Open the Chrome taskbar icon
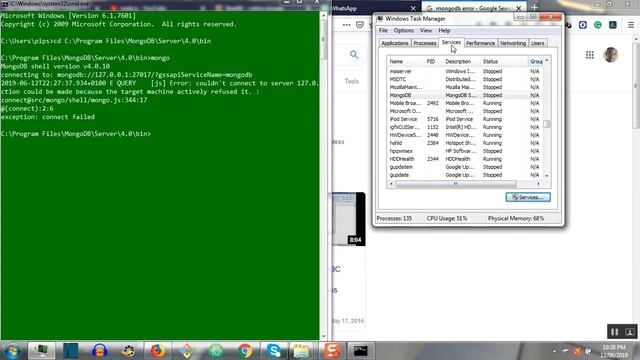The width and height of the screenshot is (640, 360). point(245,351)
